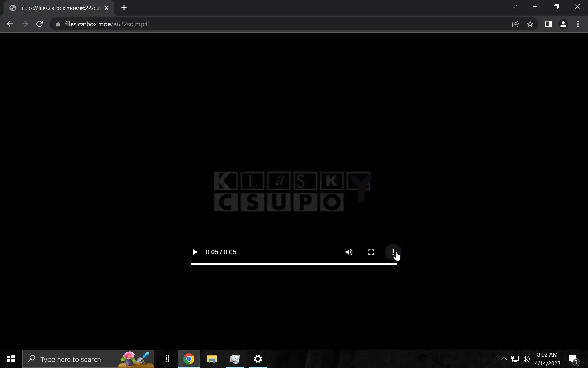Toggle Chrome side panel
Image resolution: width=588 pixels, height=368 pixels.
click(x=548, y=24)
